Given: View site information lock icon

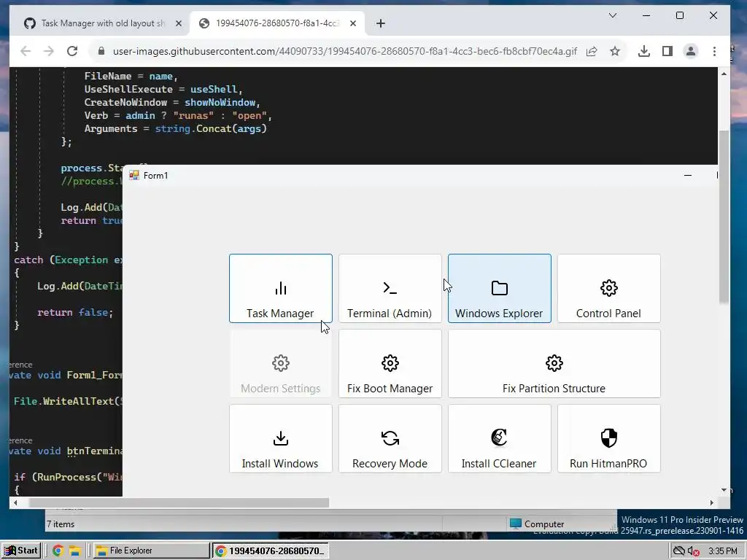Looking at the screenshot, I should pyautogui.click(x=101, y=51).
